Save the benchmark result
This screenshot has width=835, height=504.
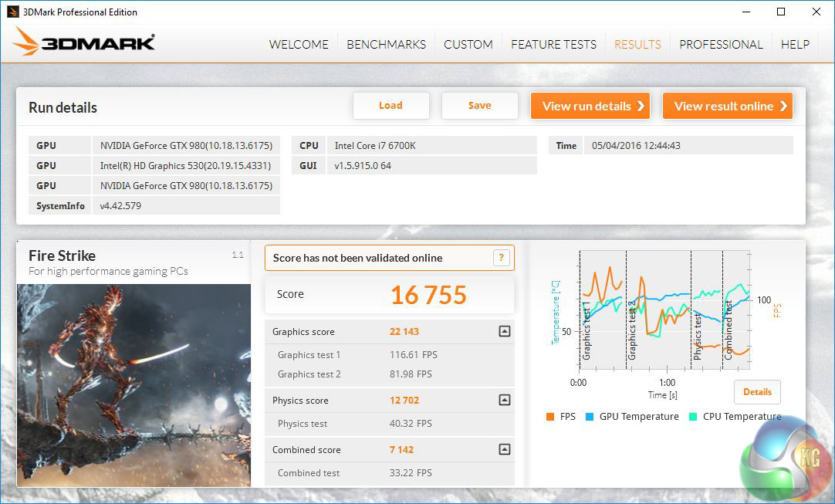tap(479, 106)
